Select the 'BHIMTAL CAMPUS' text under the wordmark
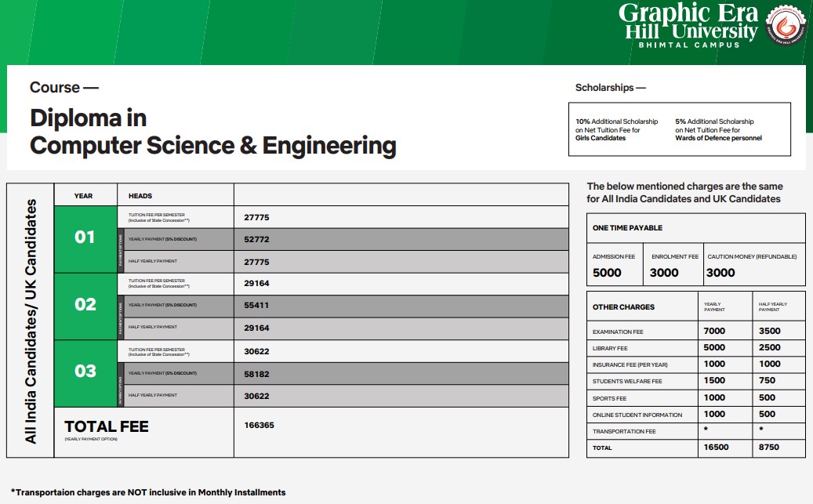Image resolution: width=813 pixels, height=504 pixels. pos(689,45)
